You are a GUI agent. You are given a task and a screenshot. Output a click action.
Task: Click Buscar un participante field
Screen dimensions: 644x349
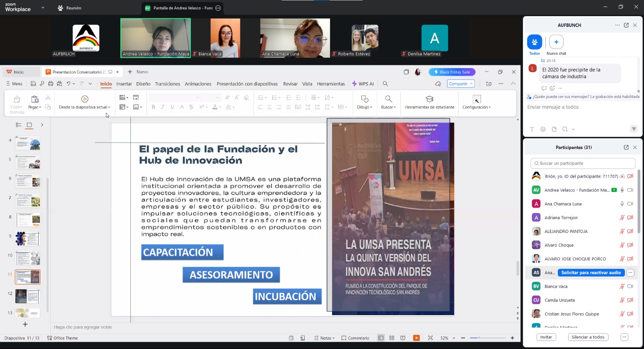click(583, 163)
